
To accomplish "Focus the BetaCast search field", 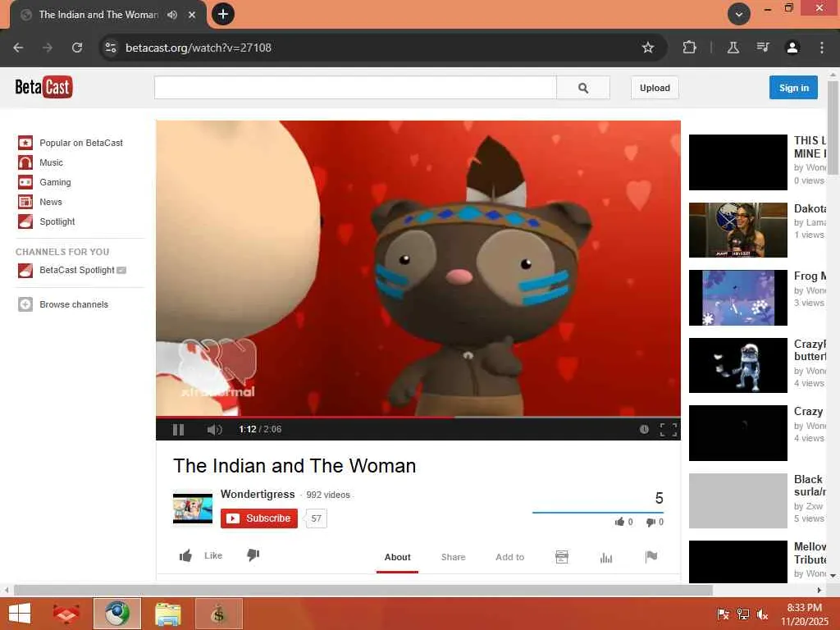I will click(x=355, y=88).
